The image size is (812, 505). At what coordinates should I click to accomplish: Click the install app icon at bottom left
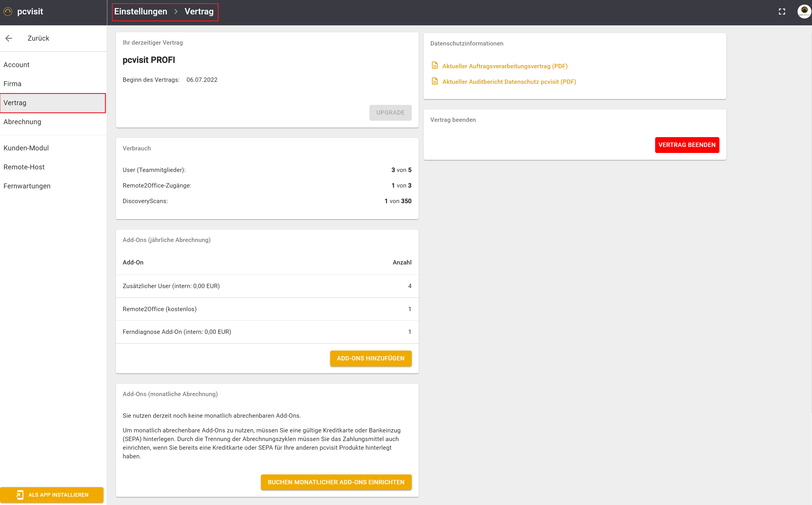click(x=20, y=495)
